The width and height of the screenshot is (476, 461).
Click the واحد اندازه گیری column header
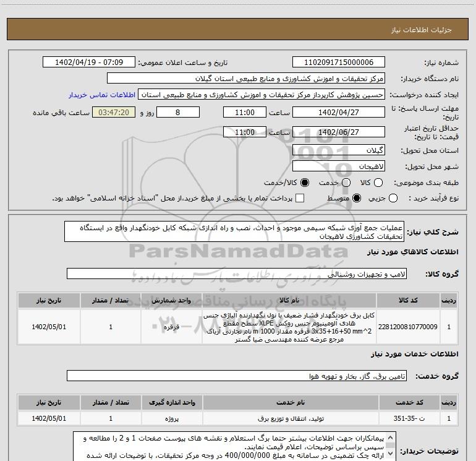click(172, 402)
